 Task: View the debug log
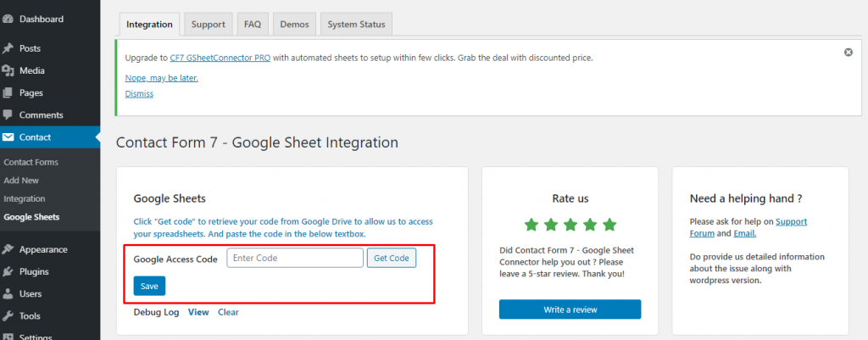198,312
